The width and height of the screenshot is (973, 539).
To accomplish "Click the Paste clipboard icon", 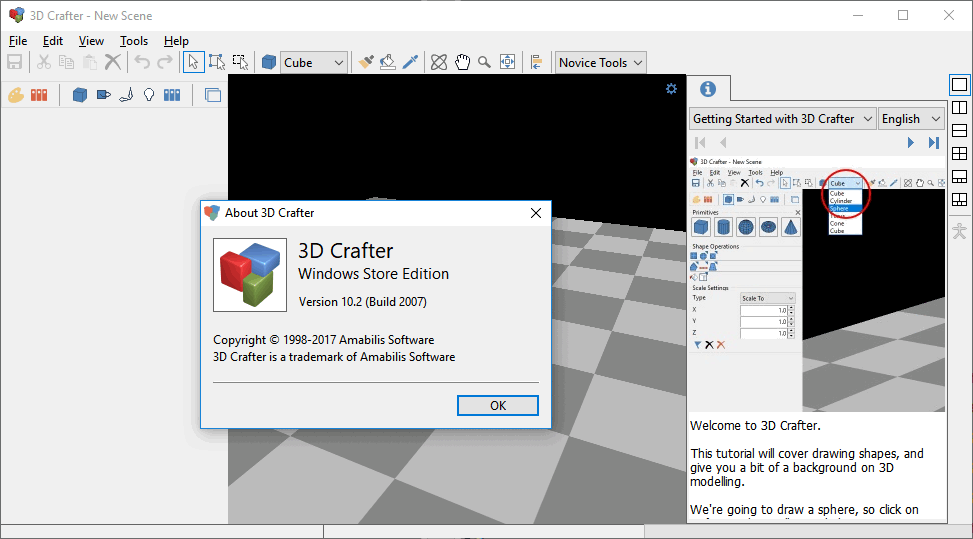I will click(x=90, y=62).
